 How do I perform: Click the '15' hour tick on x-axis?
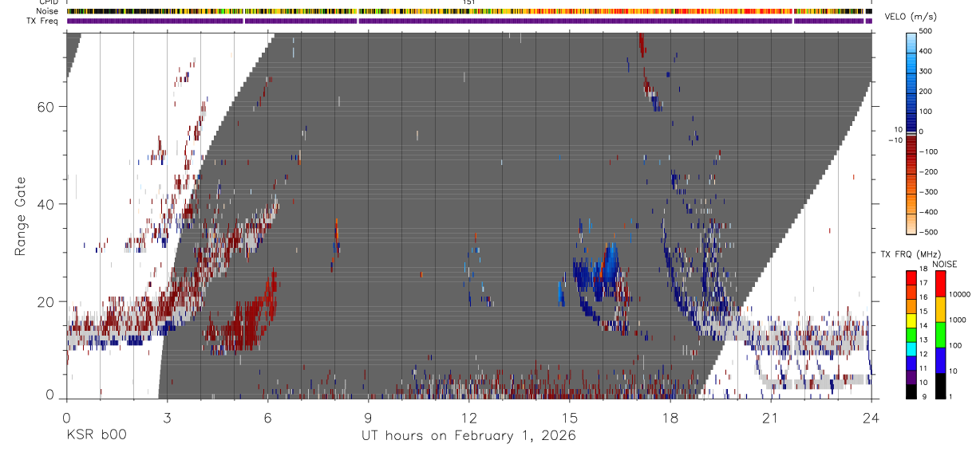(x=570, y=417)
